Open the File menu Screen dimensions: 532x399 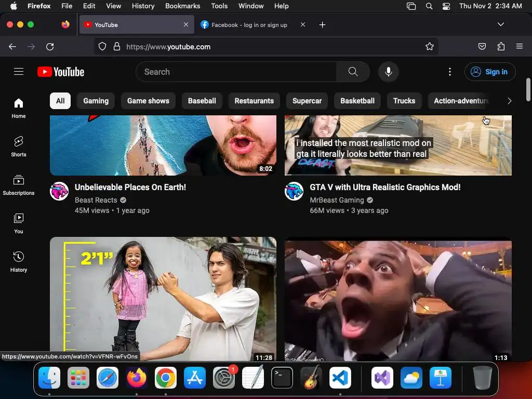click(67, 6)
